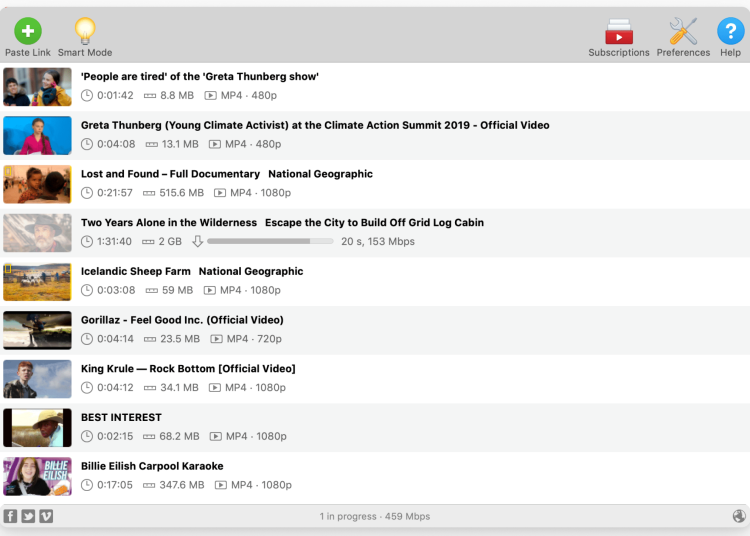Click the globe icon at bottom right

[x=738, y=516]
